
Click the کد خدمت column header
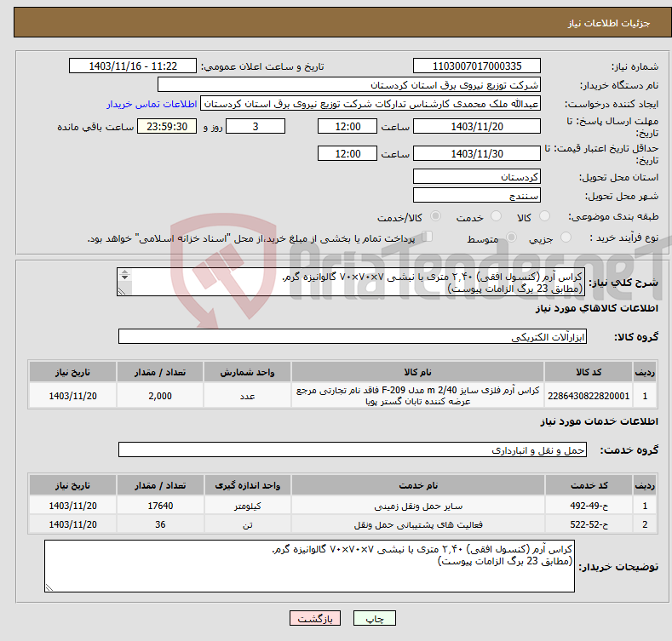click(x=589, y=485)
